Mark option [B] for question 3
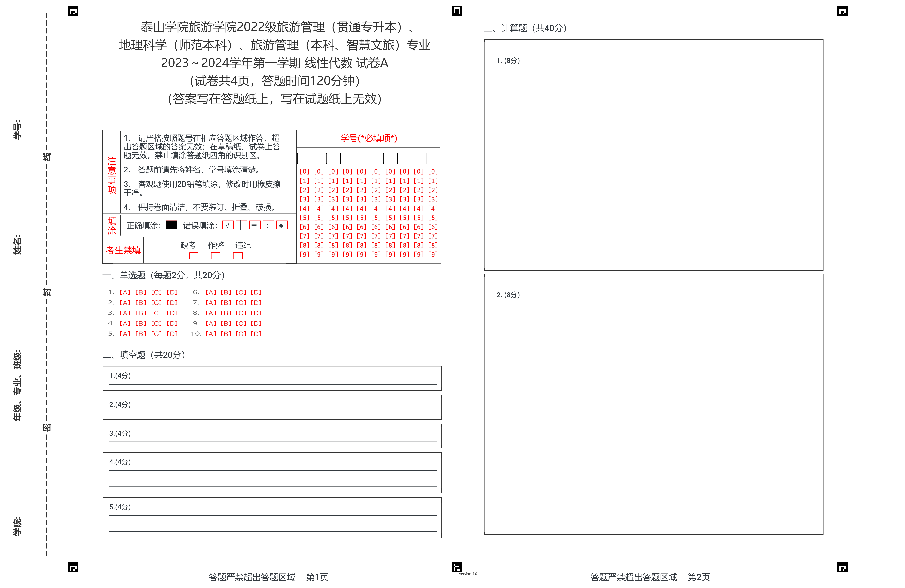Viewport: 905px width, 588px height. point(141,313)
